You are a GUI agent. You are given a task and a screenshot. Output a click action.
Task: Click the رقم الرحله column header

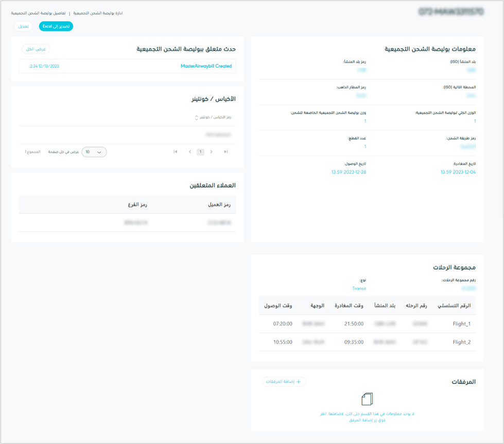click(416, 306)
